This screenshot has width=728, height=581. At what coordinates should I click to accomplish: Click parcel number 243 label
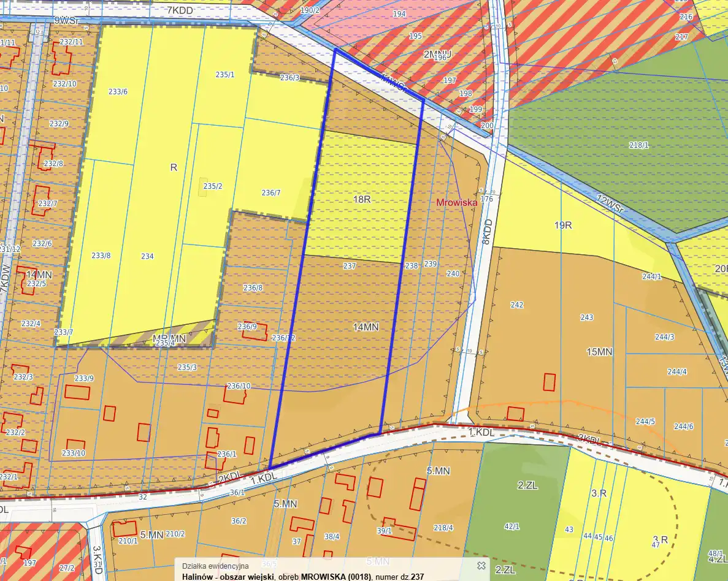[586, 317]
